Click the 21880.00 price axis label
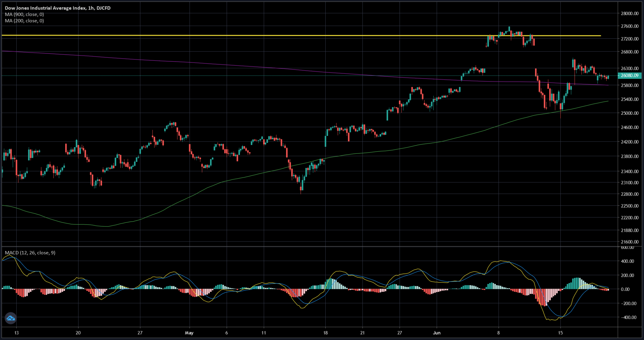 click(629, 230)
